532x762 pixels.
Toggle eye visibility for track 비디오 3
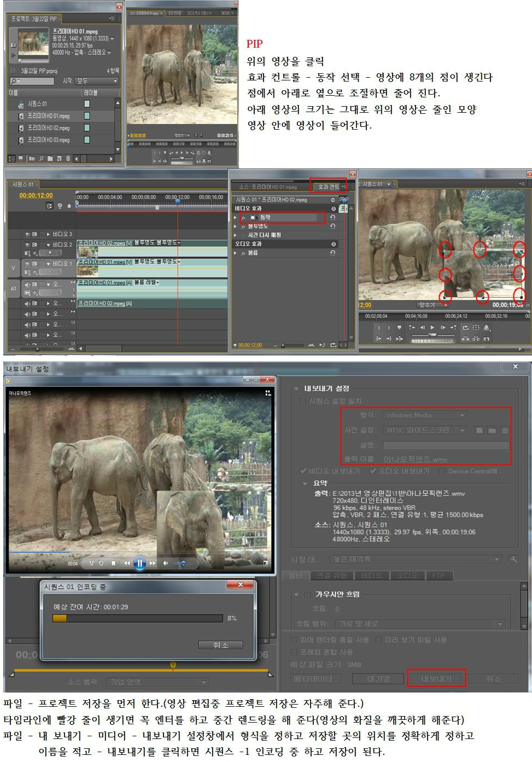[x=27, y=234]
